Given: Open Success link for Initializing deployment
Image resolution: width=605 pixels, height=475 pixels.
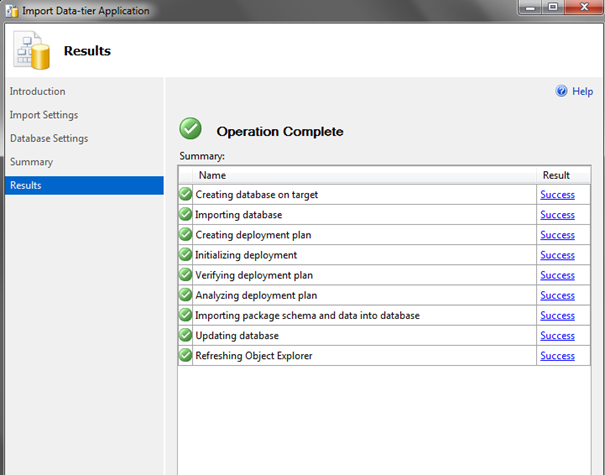Looking at the screenshot, I should pyautogui.click(x=557, y=255).
